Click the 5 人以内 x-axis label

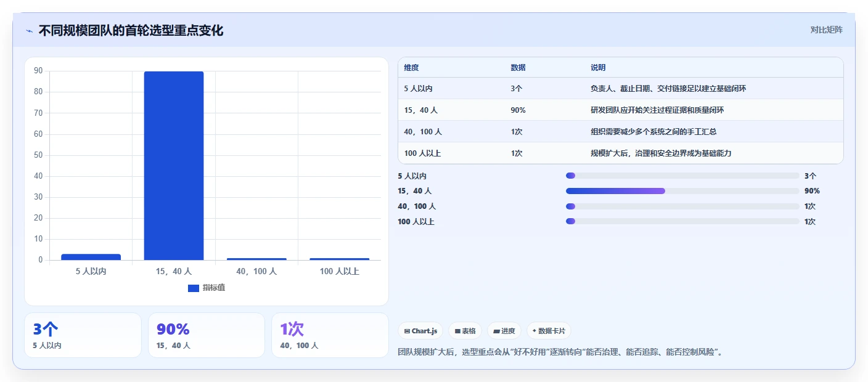point(91,271)
